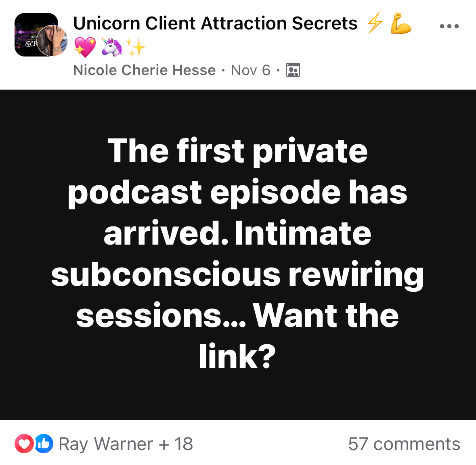View reactions from Ray Warner + 18
The width and height of the screenshot is (476, 465).
click(x=126, y=444)
